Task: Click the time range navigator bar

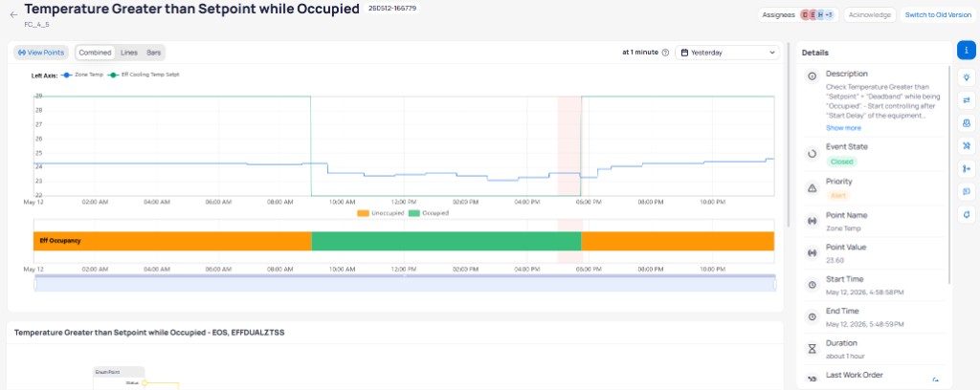Action: click(405, 285)
